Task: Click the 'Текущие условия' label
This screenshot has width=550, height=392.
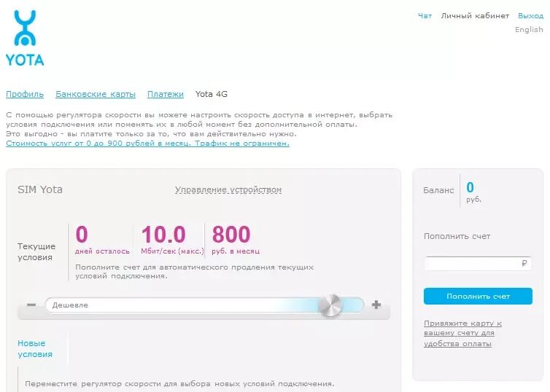Action: pos(36,251)
